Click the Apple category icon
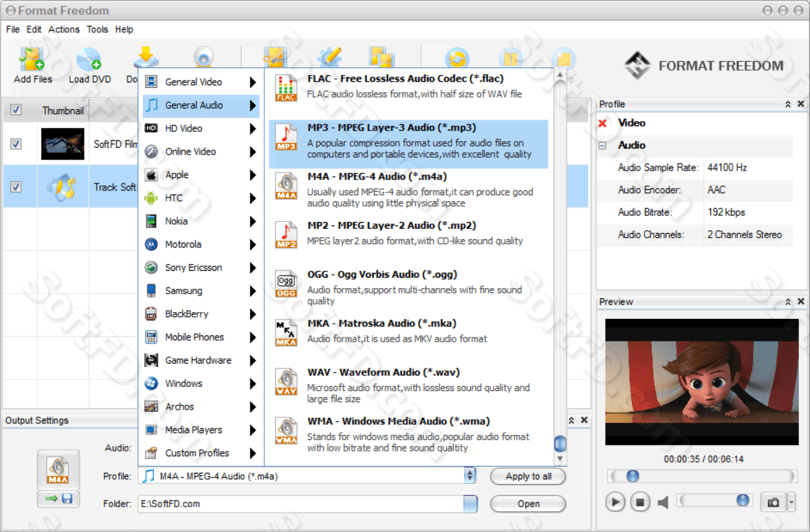The image size is (810, 532). click(x=151, y=175)
